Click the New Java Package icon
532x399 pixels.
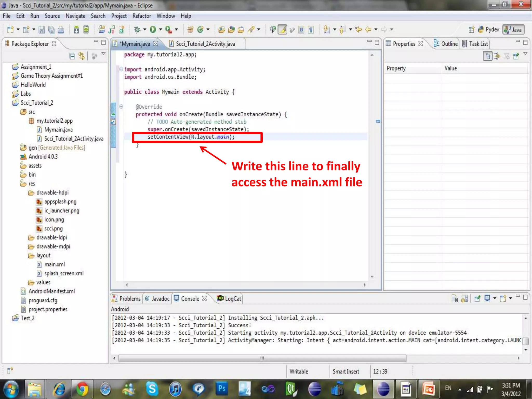point(190,30)
